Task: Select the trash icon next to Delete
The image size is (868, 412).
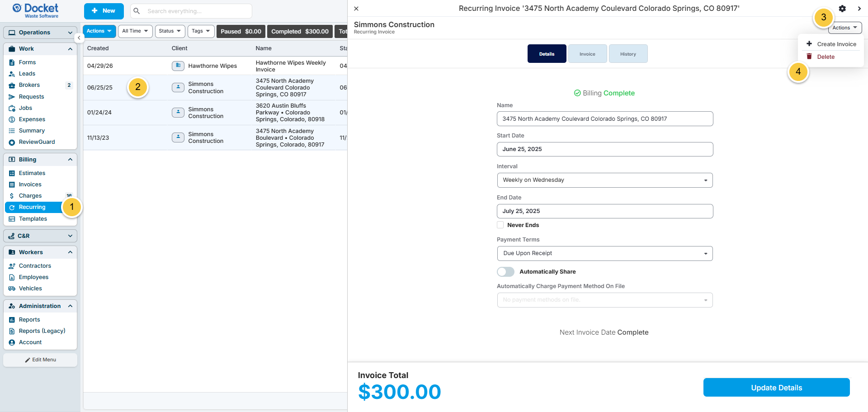Action: coord(809,57)
